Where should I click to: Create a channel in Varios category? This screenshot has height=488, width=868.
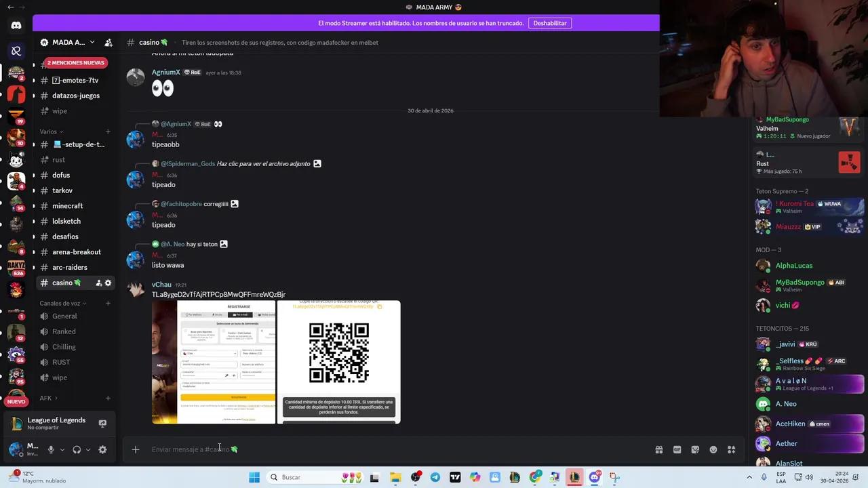click(108, 131)
